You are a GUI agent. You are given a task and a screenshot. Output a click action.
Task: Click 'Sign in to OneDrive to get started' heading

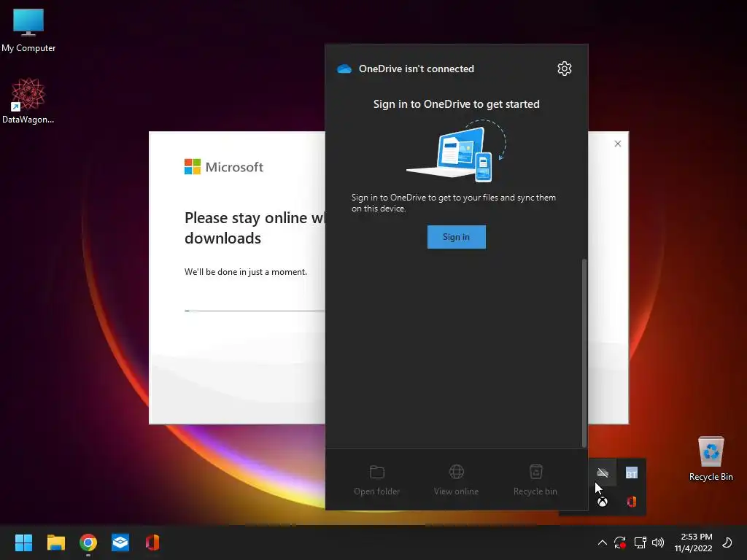(x=457, y=104)
